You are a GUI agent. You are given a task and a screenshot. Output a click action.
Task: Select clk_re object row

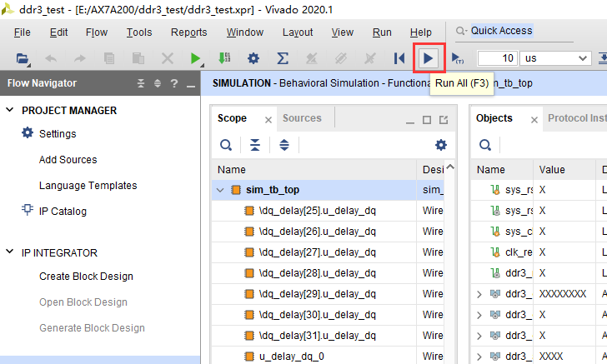(539, 252)
